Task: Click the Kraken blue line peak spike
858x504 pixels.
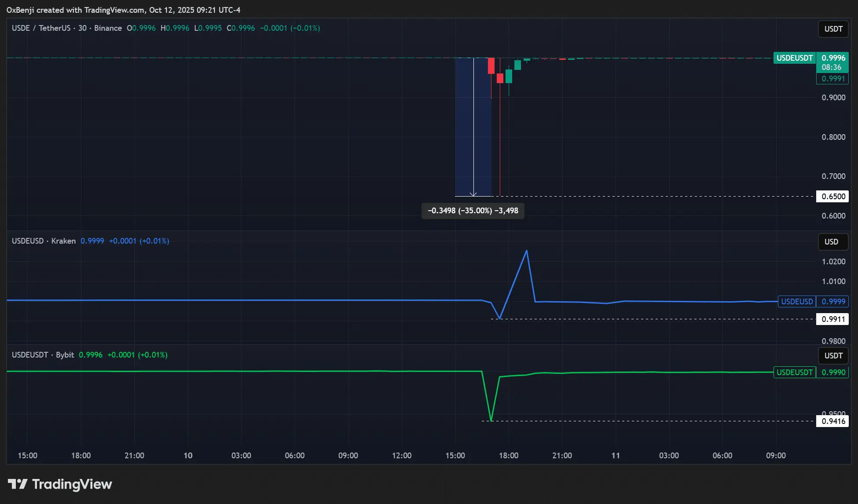Action: tap(526, 251)
